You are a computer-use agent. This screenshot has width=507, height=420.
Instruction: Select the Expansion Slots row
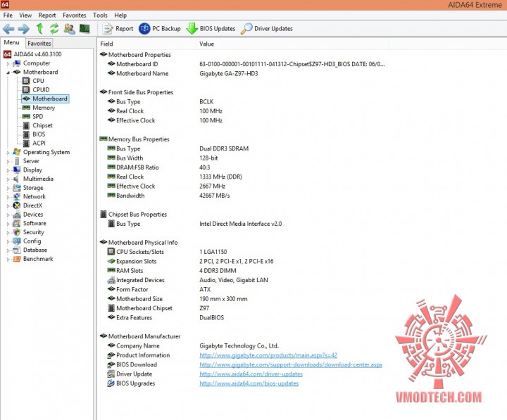pos(190,261)
